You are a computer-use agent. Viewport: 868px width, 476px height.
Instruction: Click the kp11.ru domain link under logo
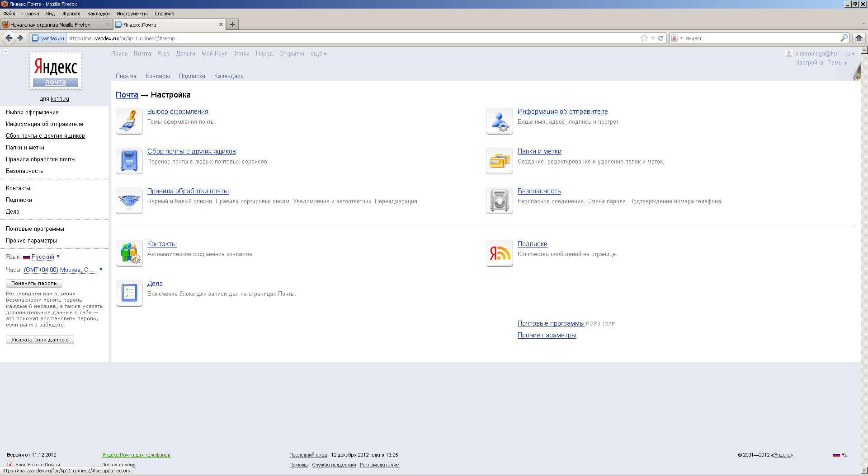tap(60, 98)
